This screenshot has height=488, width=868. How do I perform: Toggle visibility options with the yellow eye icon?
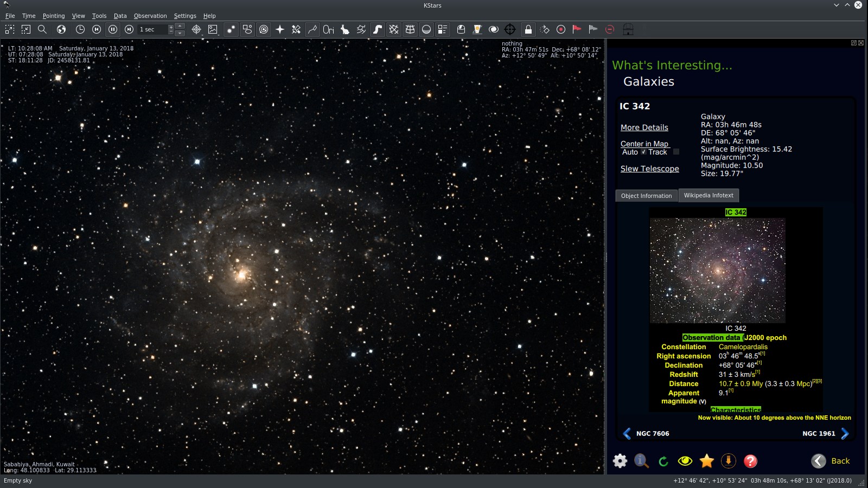[685, 461]
